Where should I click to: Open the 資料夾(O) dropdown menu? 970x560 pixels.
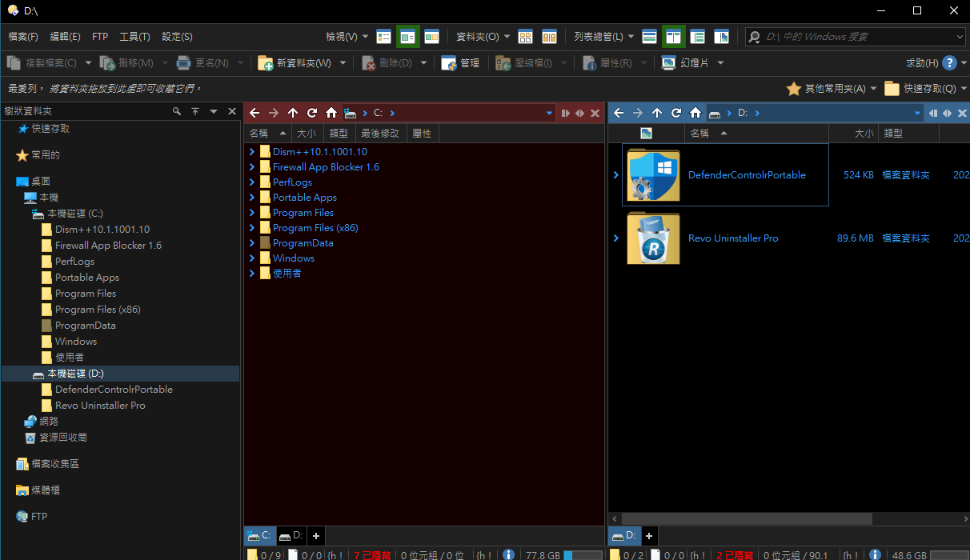point(483,36)
